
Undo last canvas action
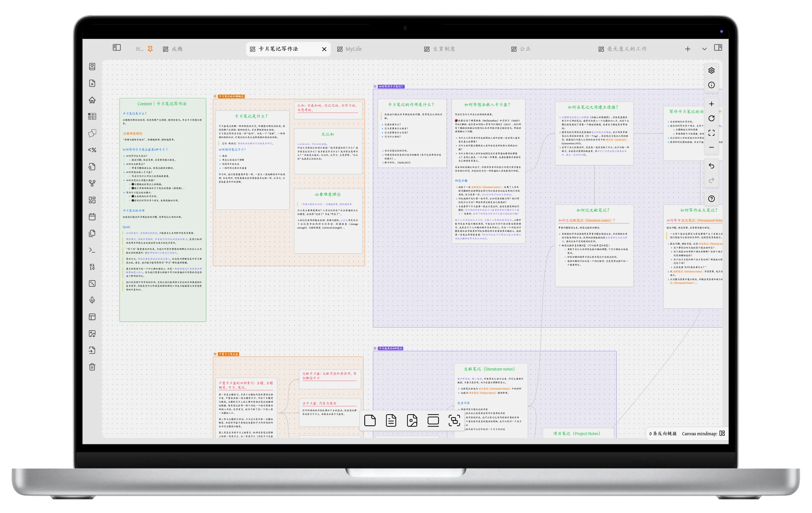(x=711, y=166)
